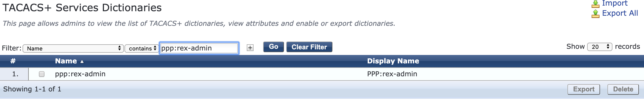Open the Import link

pos(615,3)
